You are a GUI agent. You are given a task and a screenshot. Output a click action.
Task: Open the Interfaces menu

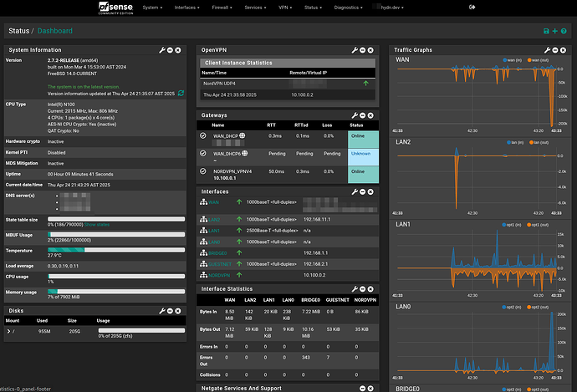[x=187, y=8]
